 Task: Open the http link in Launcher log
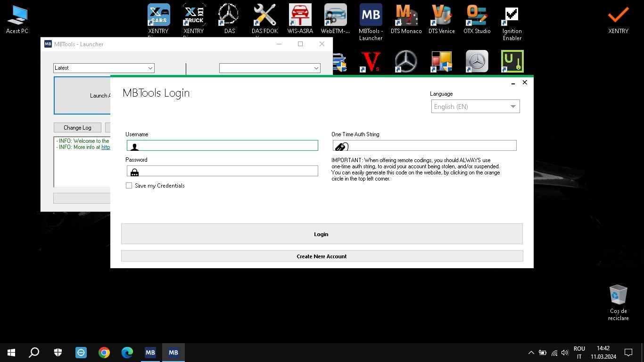106,147
